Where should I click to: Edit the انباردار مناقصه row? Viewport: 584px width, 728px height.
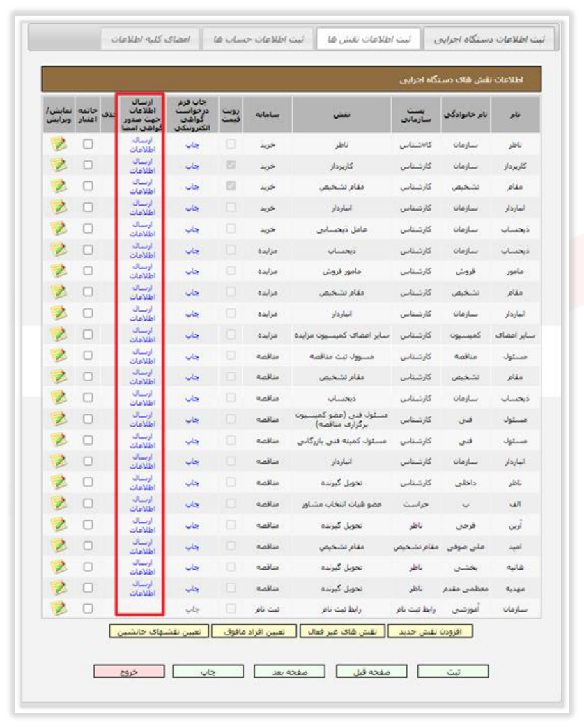click(59, 462)
